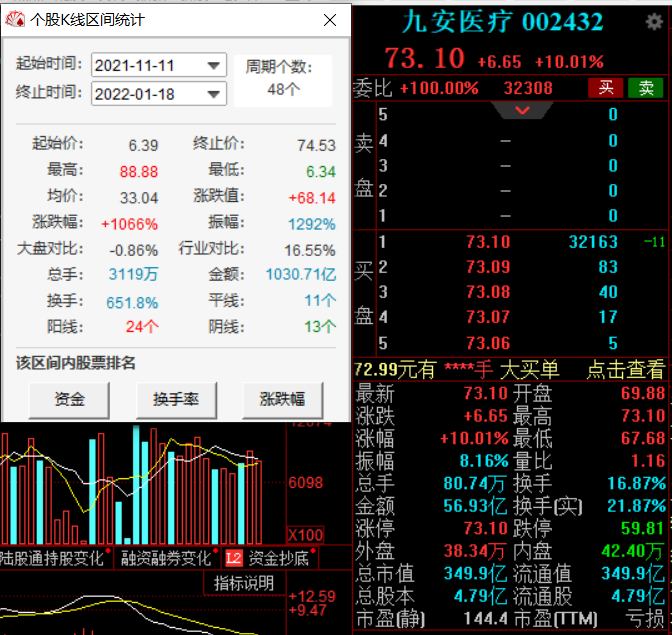Open the settings gear beside stock code 002432
Viewport: 672px width, 635px height.
(x=654, y=23)
